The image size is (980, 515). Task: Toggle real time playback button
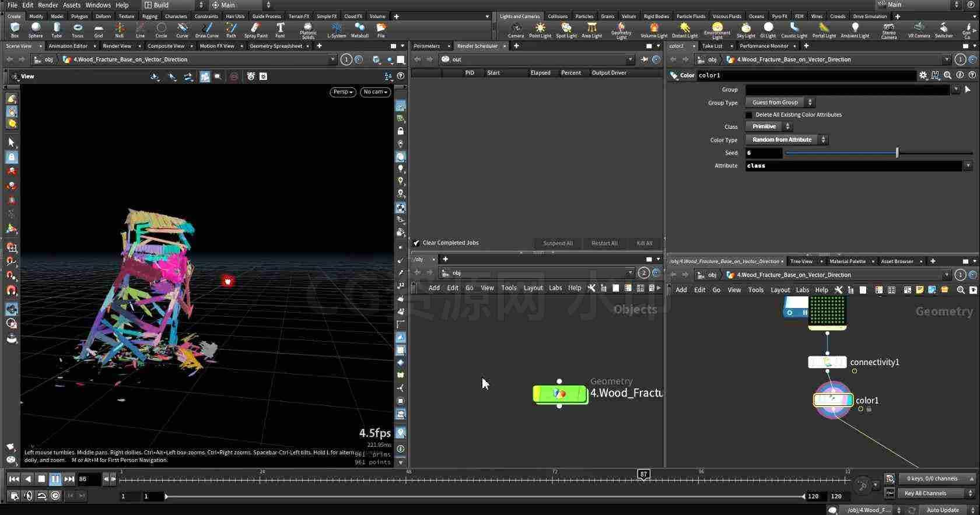(x=55, y=495)
